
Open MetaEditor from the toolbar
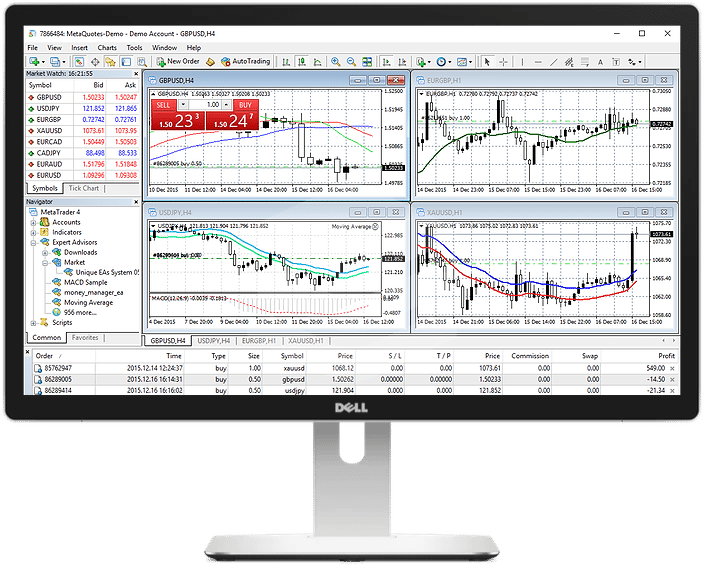point(210,61)
